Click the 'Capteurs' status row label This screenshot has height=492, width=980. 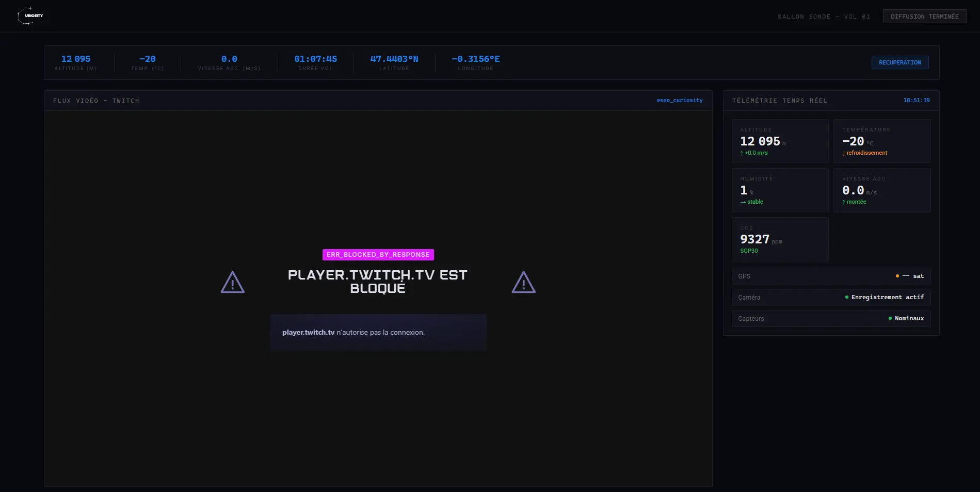point(751,319)
